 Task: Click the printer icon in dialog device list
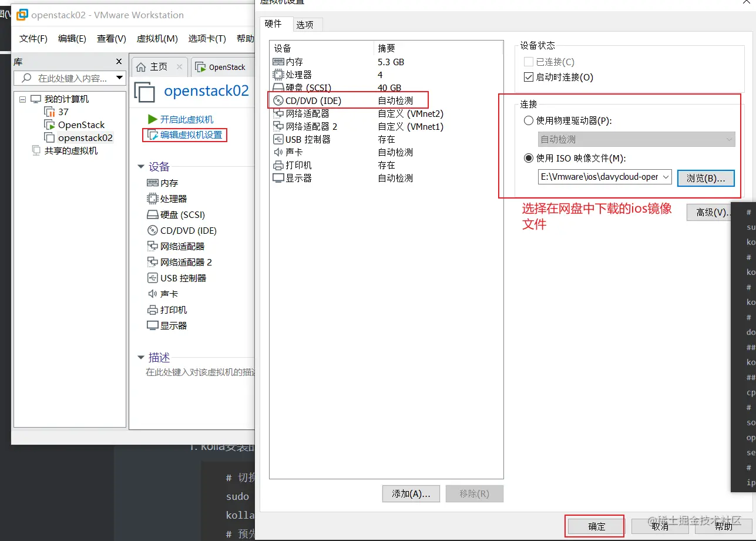(x=278, y=165)
